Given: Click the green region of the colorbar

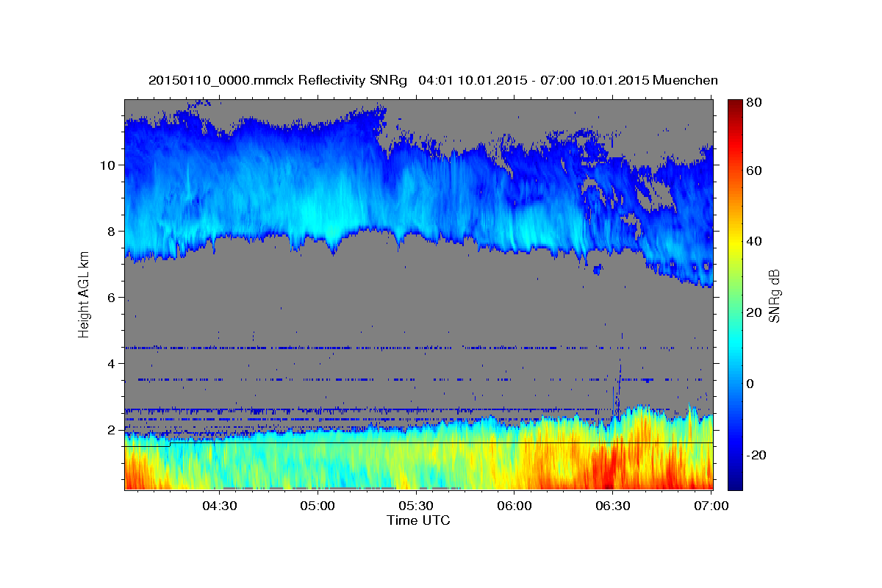Looking at the screenshot, I should [x=734, y=294].
